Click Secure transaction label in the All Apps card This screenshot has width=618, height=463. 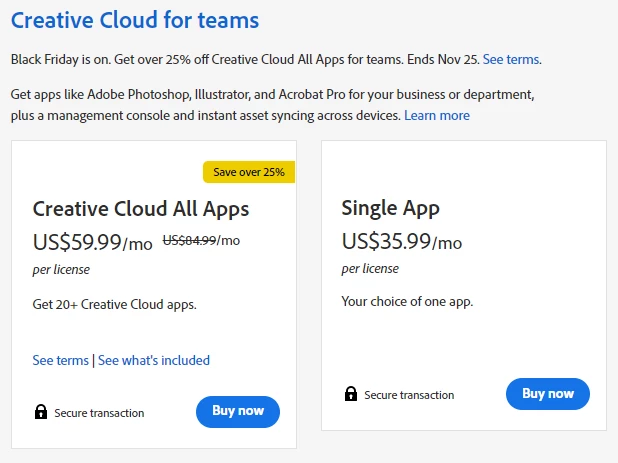tap(99, 413)
